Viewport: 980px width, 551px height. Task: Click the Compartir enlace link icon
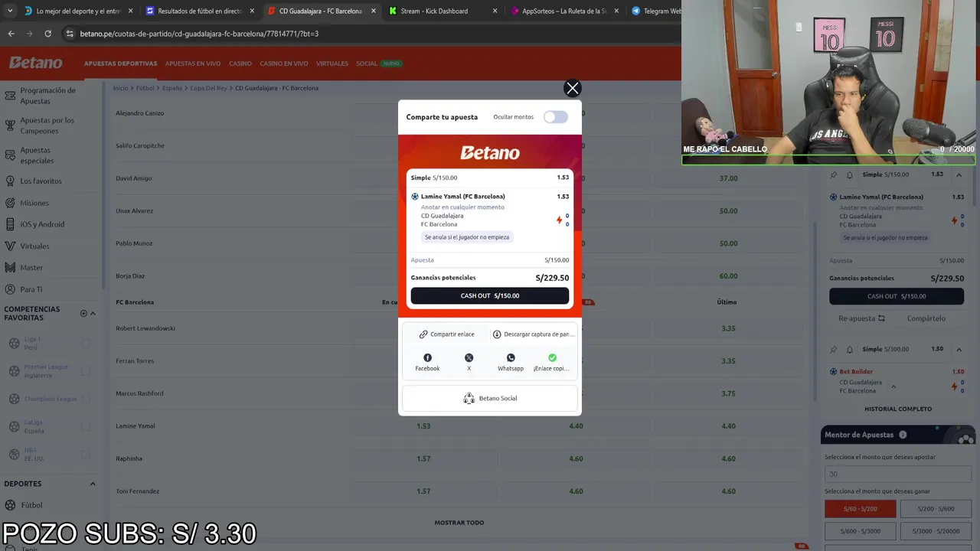click(x=423, y=334)
